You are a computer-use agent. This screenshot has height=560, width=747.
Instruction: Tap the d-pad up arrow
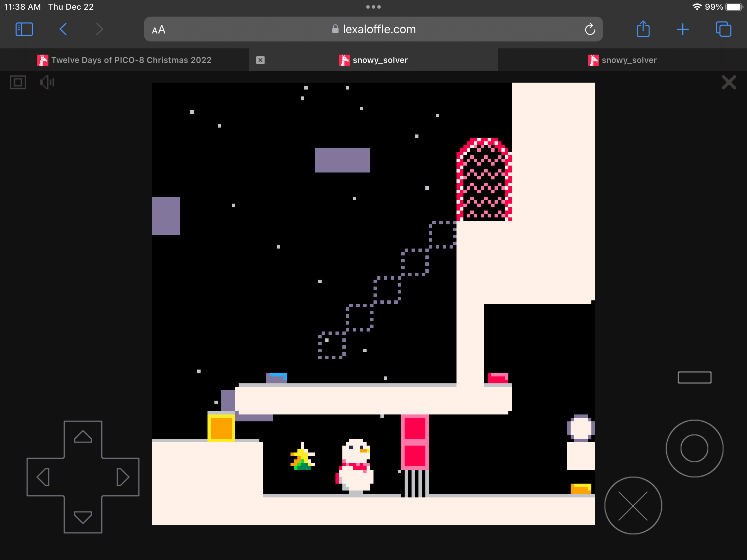point(83,437)
